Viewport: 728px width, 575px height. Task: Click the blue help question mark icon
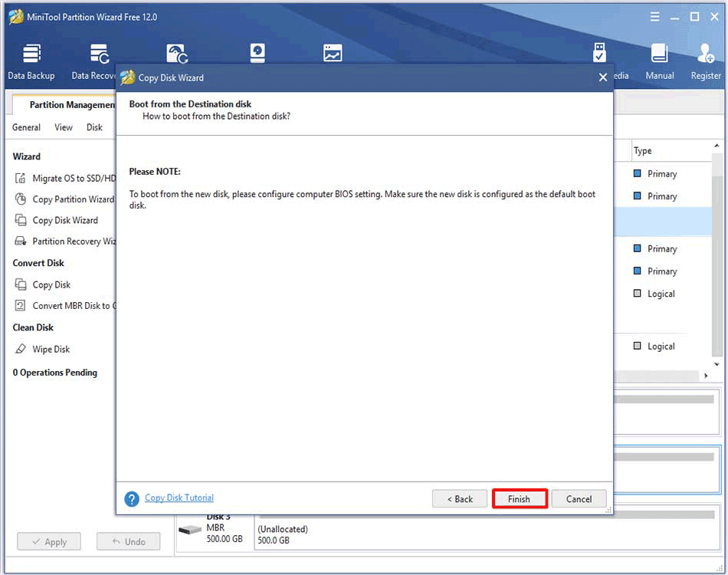tap(132, 499)
